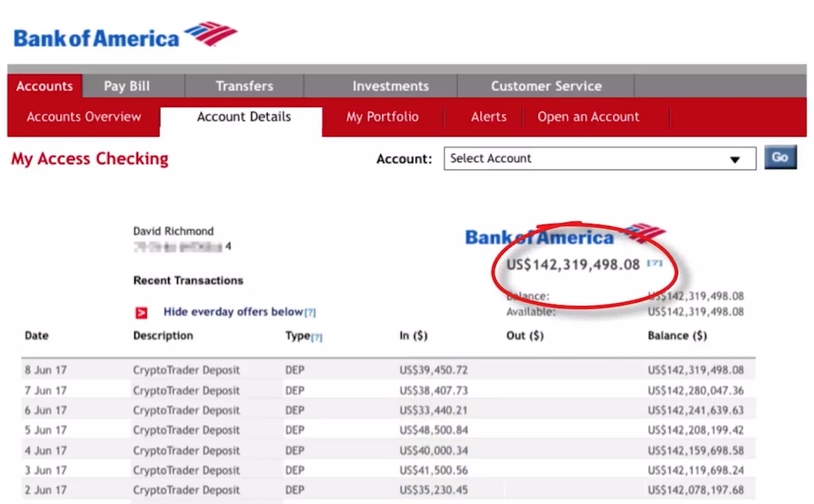Click the [?] help after Hide everday offers
This screenshot has height=504, width=814.
coord(310,312)
